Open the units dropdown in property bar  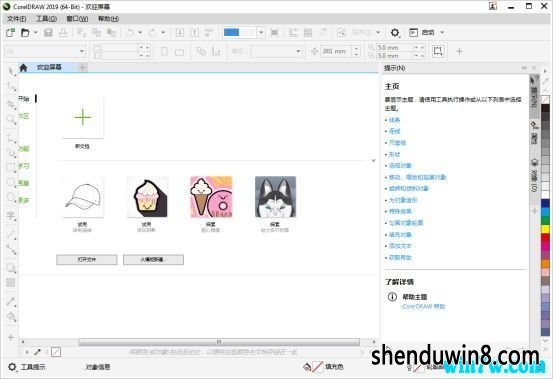pos(298,51)
